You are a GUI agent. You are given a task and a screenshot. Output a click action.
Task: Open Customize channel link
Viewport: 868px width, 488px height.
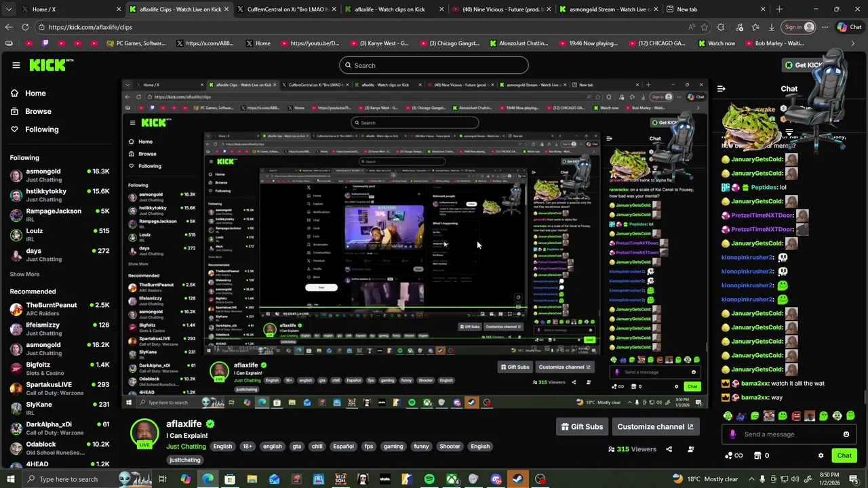[655, 427]
